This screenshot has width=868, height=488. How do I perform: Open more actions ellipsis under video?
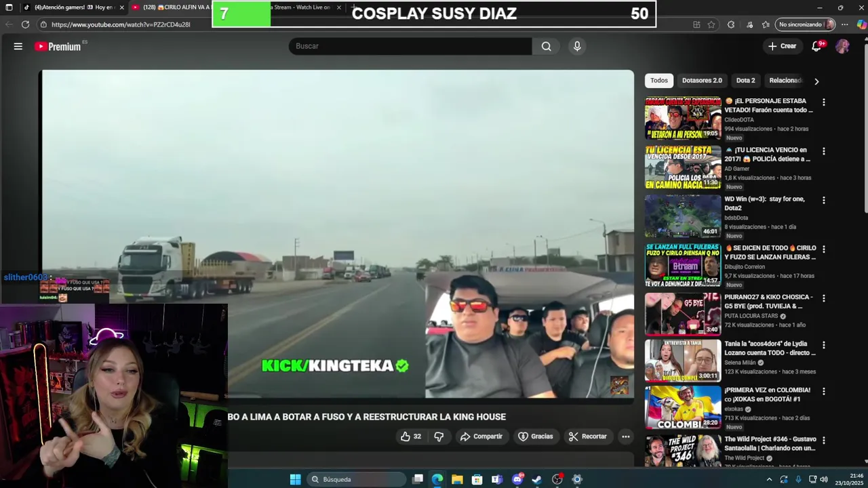click(626, 436)
